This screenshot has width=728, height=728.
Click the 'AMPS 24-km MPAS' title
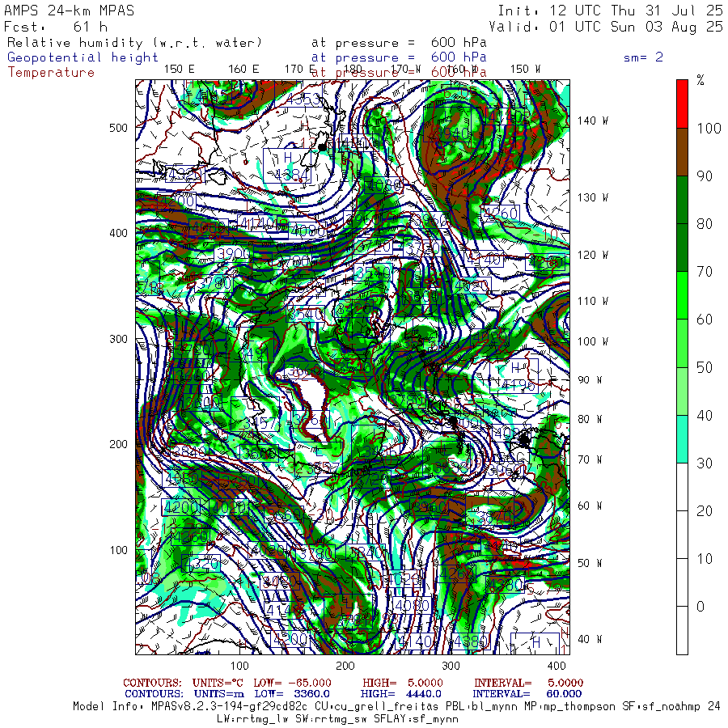tap(70, 11)
